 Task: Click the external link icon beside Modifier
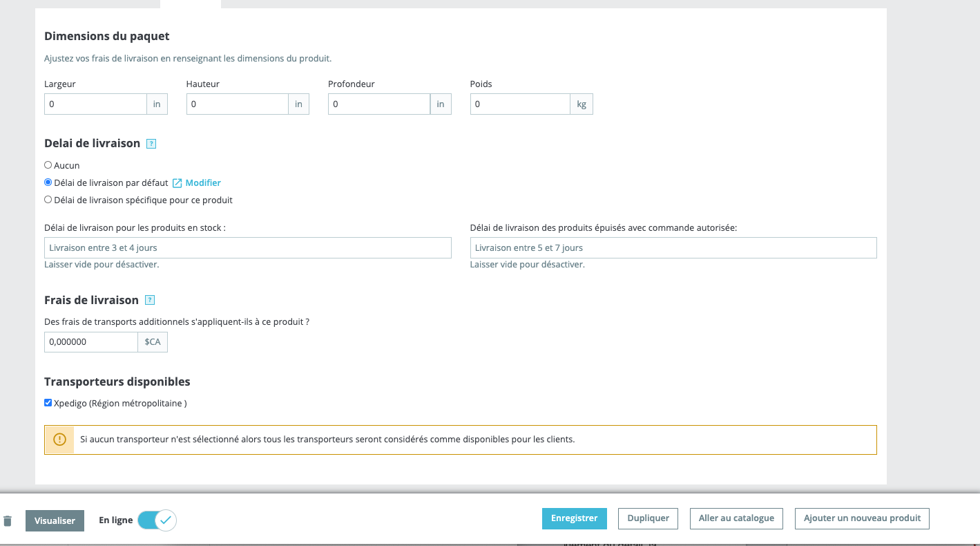(x=177, y=183)
